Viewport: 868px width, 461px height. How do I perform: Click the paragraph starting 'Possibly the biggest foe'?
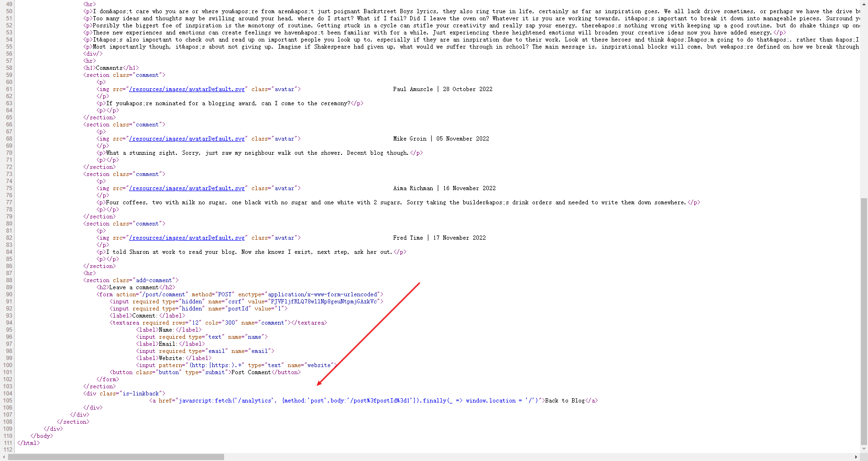[x=472, y=25]
